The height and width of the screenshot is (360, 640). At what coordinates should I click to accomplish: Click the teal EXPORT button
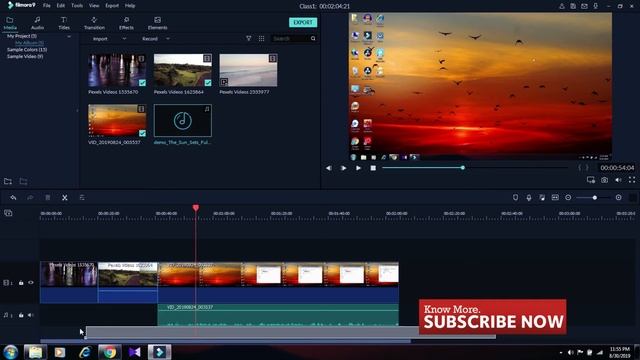point(303,22)
